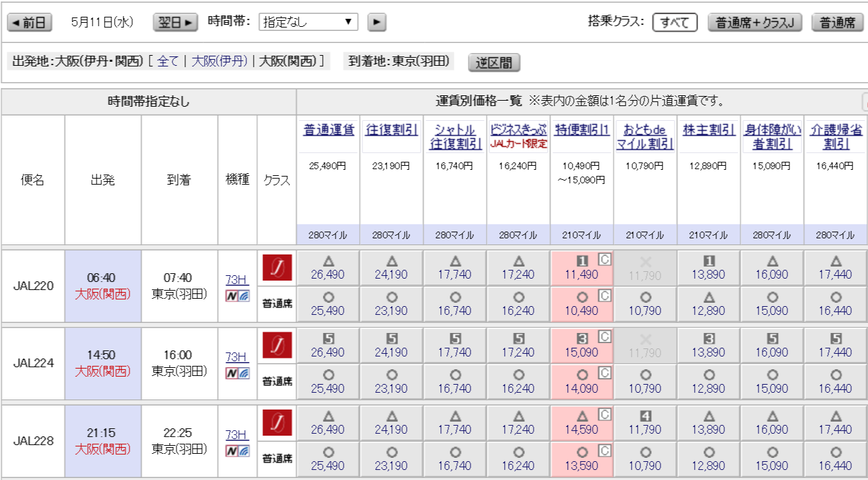
Task: Select JAL228 Class J 介護帰省割引 17,440 fare
Action: click(836, 422)
